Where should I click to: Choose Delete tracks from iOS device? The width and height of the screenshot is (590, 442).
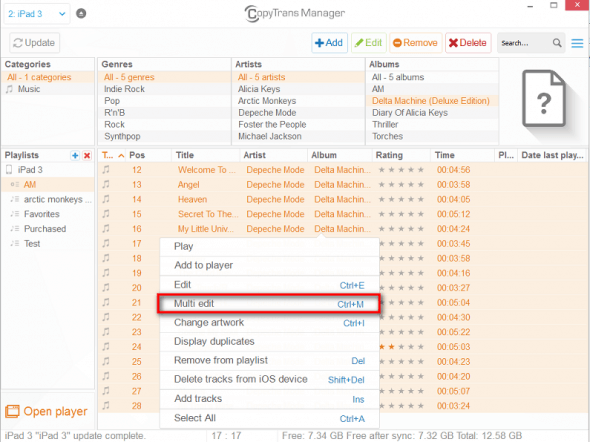click(x=269, y=380)
